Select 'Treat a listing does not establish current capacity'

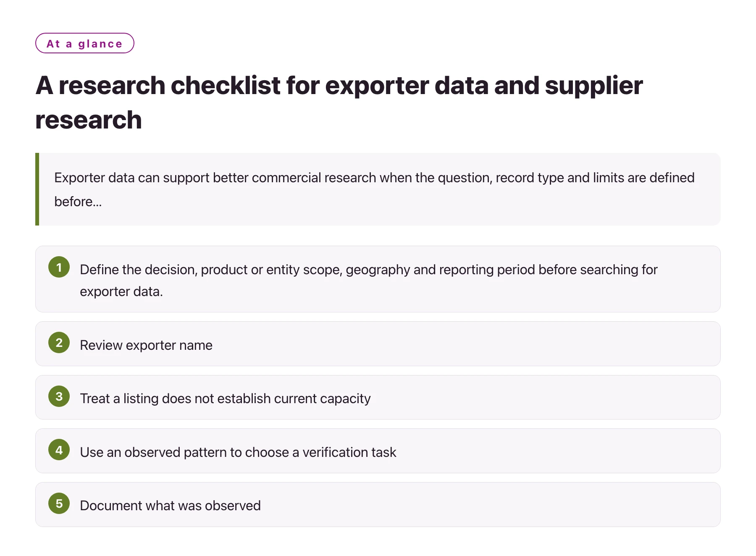click(x=378, y=397)
